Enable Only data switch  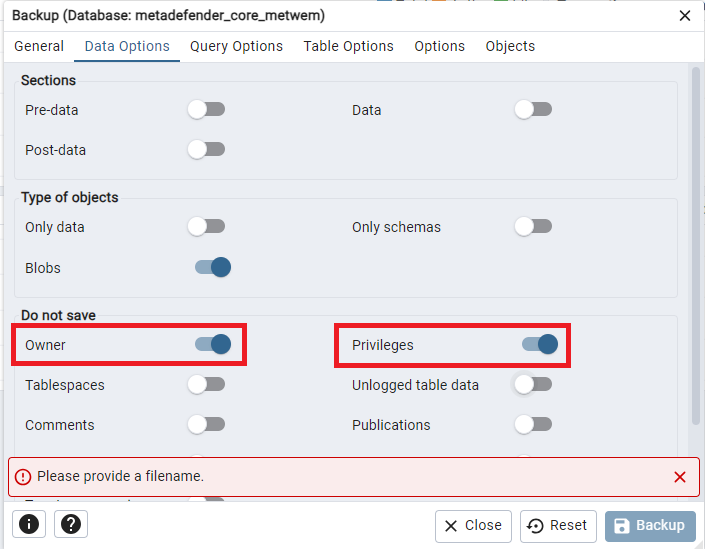click(x=206, y=227)
